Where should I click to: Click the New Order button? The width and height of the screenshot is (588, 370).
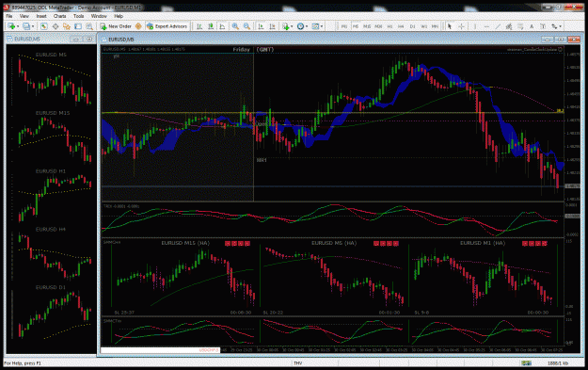pos(116,26)
